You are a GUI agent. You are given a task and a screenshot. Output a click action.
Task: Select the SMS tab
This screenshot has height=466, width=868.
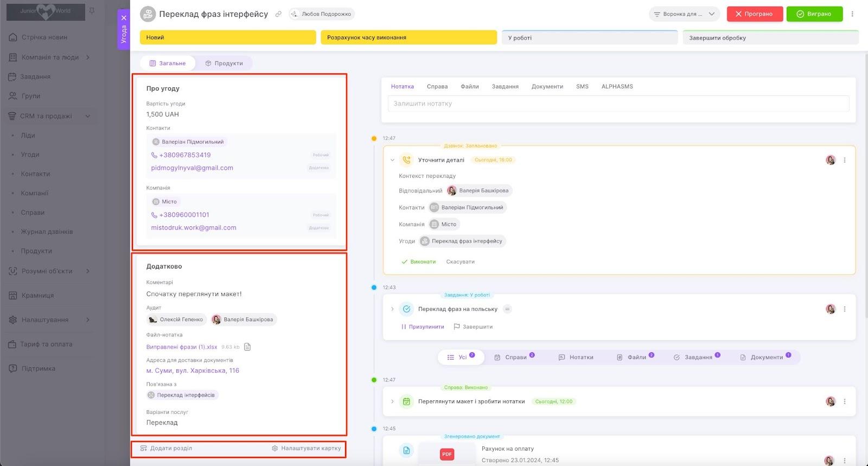coord(582,87)
